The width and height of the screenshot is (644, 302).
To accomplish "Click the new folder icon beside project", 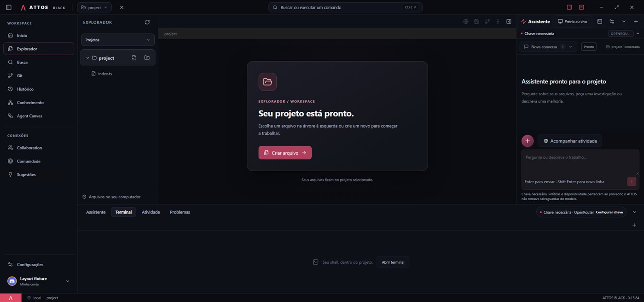I will click(147, 58).
